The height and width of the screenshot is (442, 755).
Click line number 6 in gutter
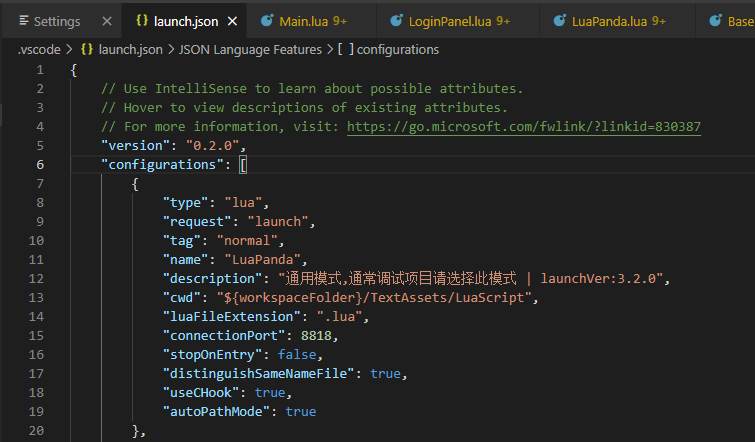click(x=39, y=165)
